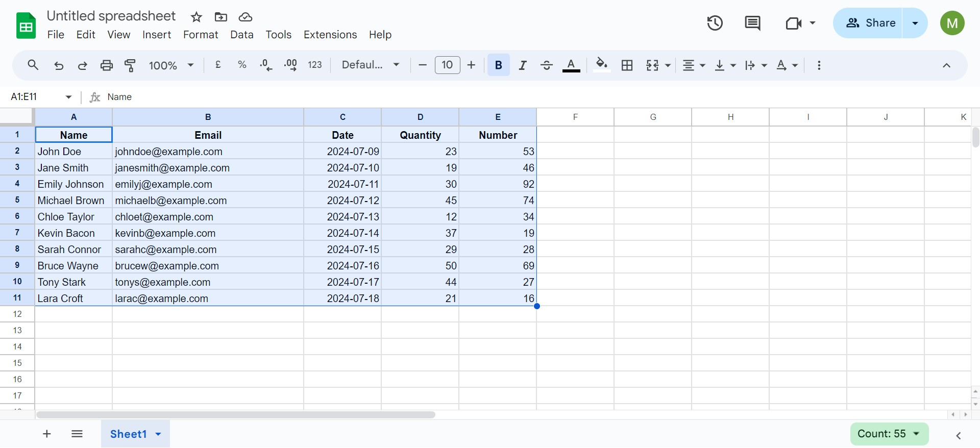Screen dimensions: 980x448
Task: Hide the menus with collapse chevron
Action: [x=946, y=65]
